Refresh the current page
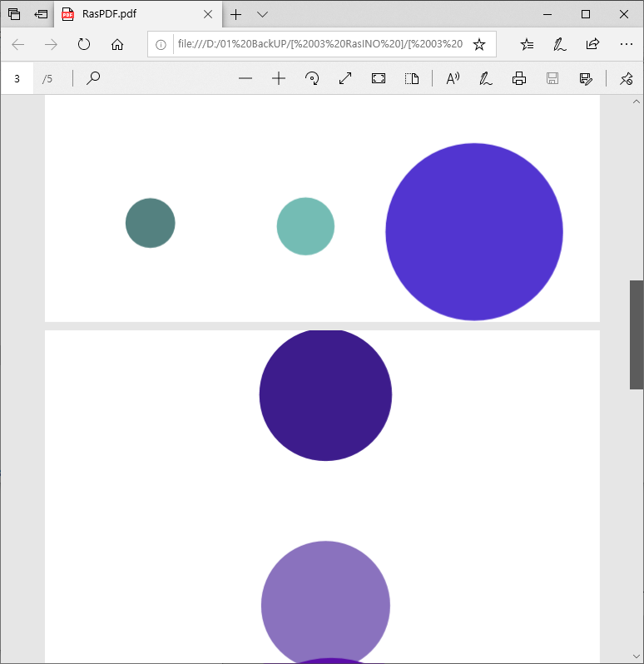Image resolution: width=644 pixels, height=664 pixels. point(84,44)
